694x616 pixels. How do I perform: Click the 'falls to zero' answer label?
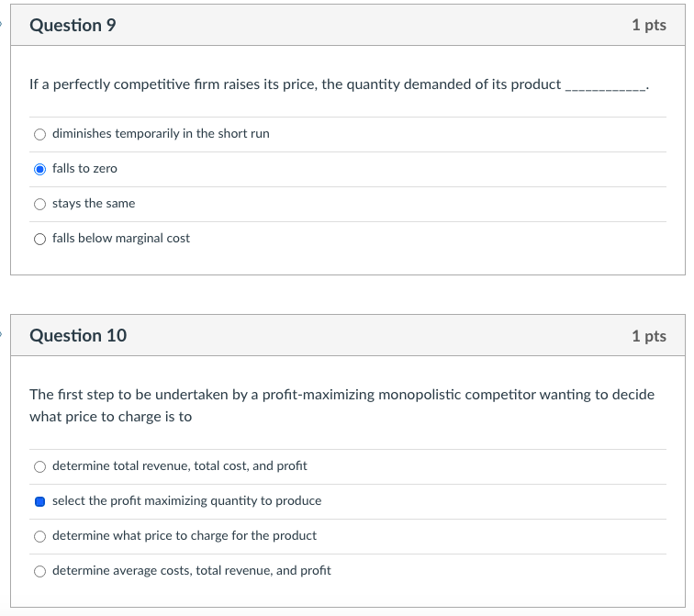[x=84, y=169]
